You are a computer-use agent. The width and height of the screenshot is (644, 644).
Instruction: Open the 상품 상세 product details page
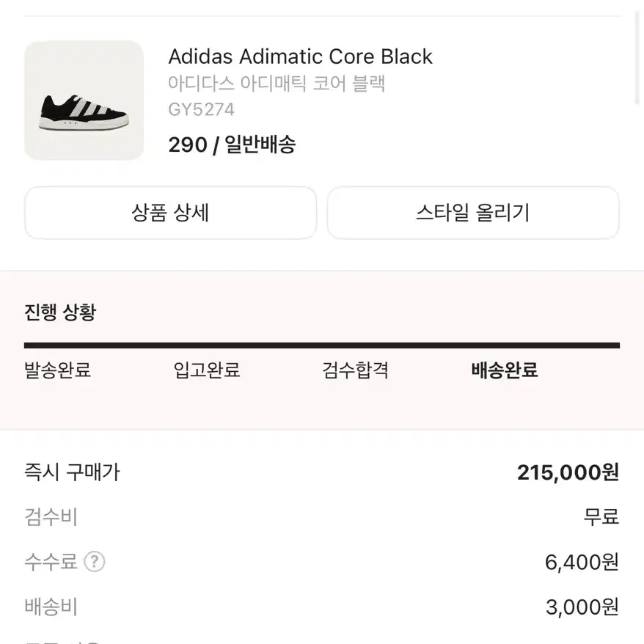[x=170, y=213]
